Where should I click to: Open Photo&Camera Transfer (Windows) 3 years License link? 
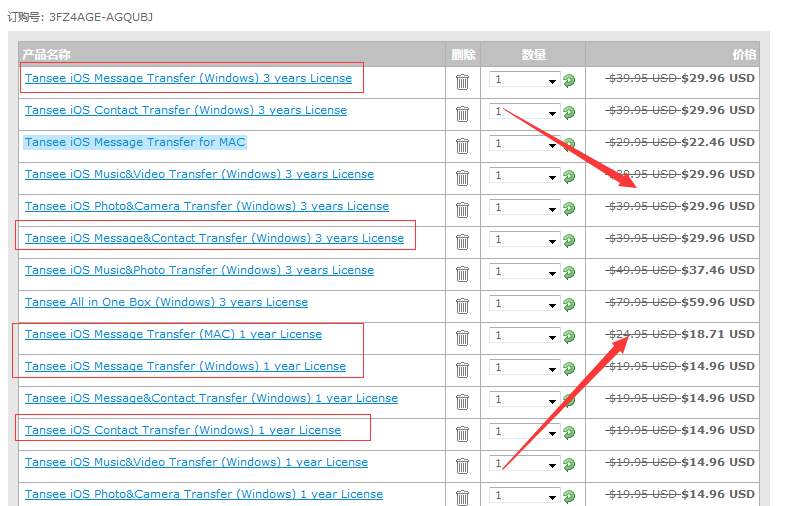click(207, 206)
